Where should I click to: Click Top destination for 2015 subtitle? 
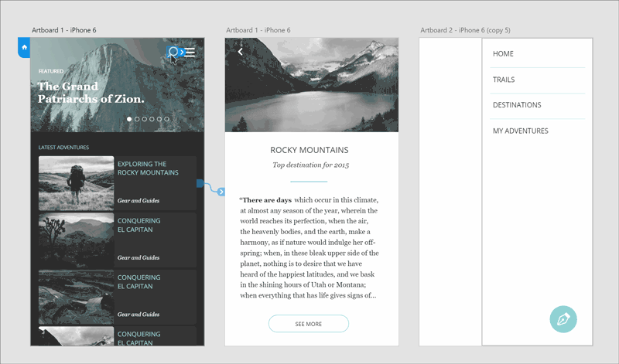click(311, 165)
